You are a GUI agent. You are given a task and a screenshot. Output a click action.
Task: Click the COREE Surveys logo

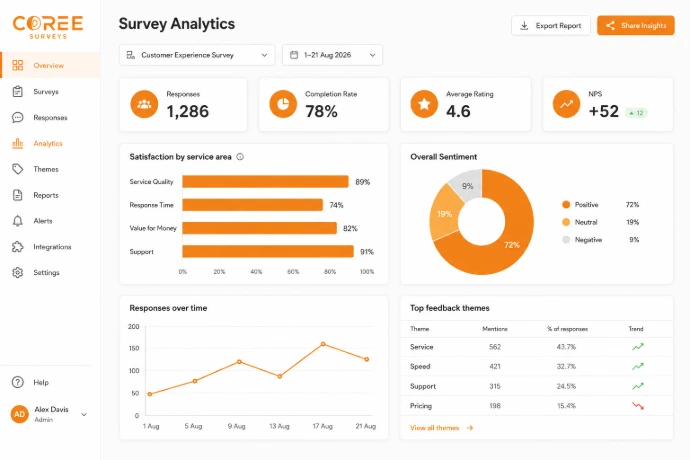click(48, 27)
